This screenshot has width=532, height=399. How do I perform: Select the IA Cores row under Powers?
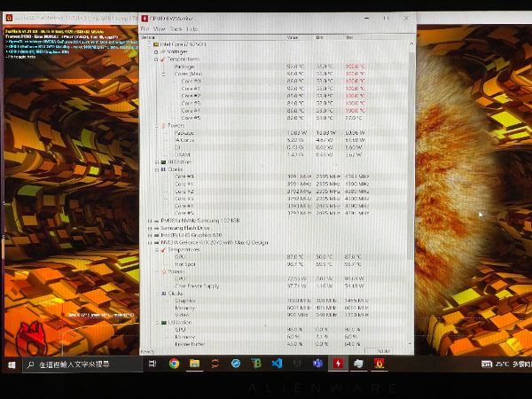click(273, 140)
